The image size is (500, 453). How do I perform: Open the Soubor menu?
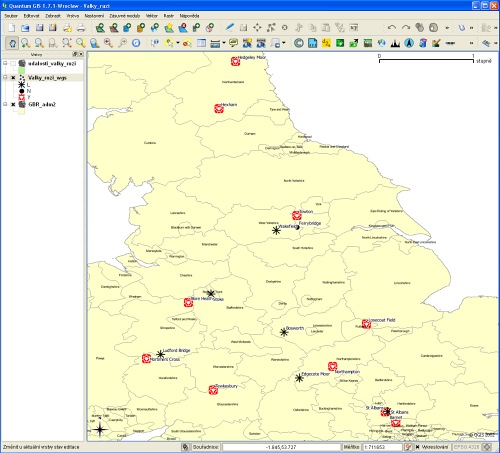click(11, 16)
